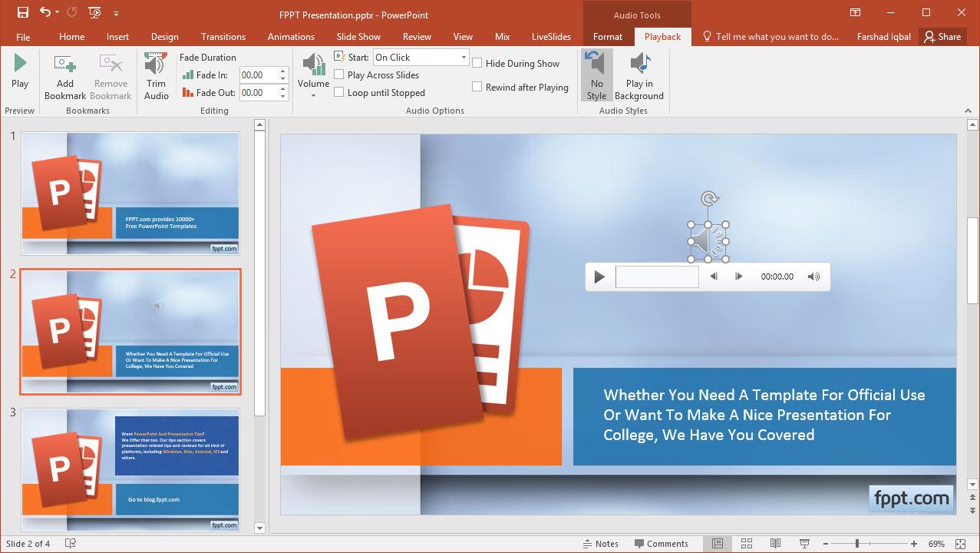Screen dimensions: 980x553
Task: Click Tell me what you want to do
Action: click(x=770, y=37)
